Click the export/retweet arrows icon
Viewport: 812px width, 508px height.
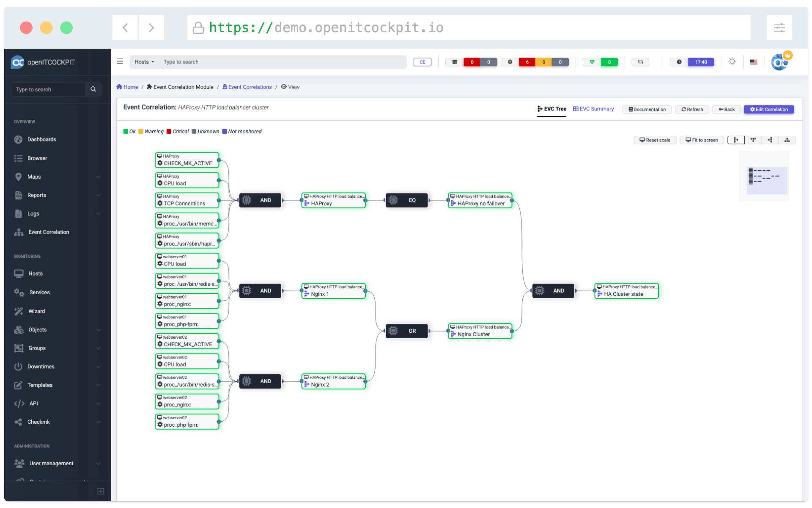(x=641, y=62)
